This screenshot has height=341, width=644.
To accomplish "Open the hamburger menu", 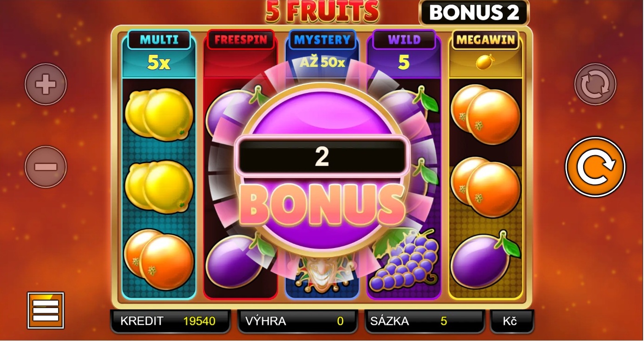I will pos(46,310).
